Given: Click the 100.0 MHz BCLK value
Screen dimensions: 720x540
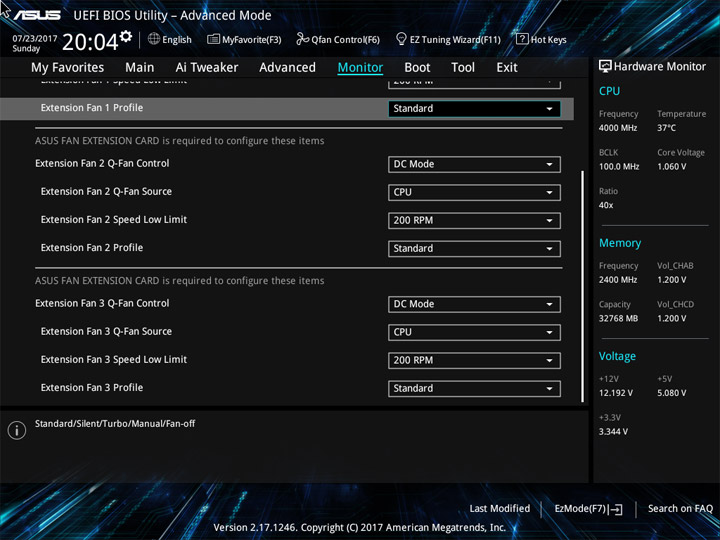Looking at the screenshot, I should pyautogui.click(x=619, y=167).
